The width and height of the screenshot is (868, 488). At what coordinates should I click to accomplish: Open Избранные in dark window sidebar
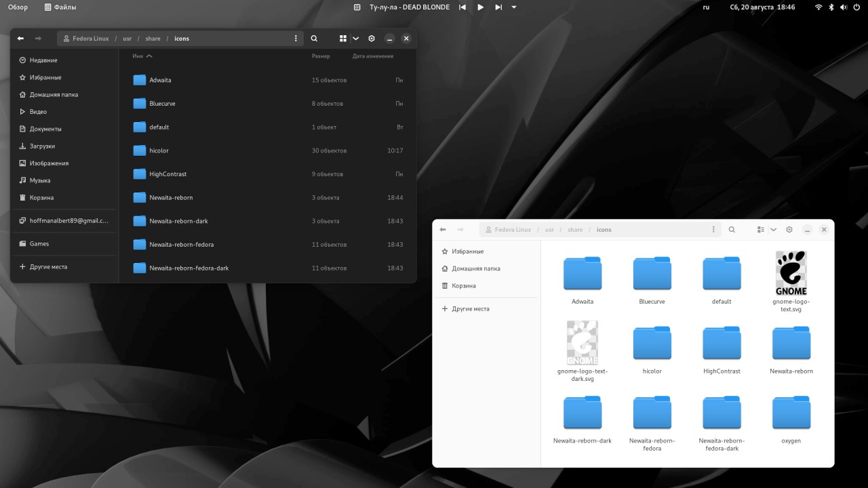64,77
